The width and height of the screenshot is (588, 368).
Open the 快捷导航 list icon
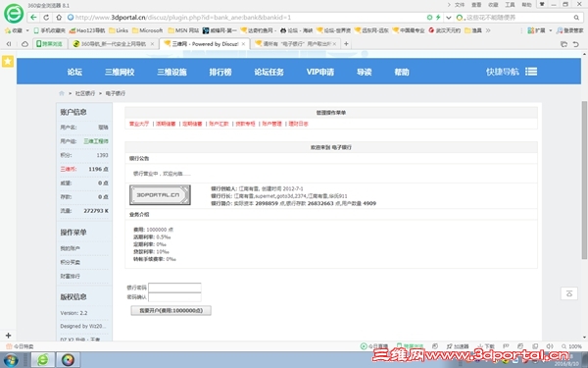coord(531,72)
